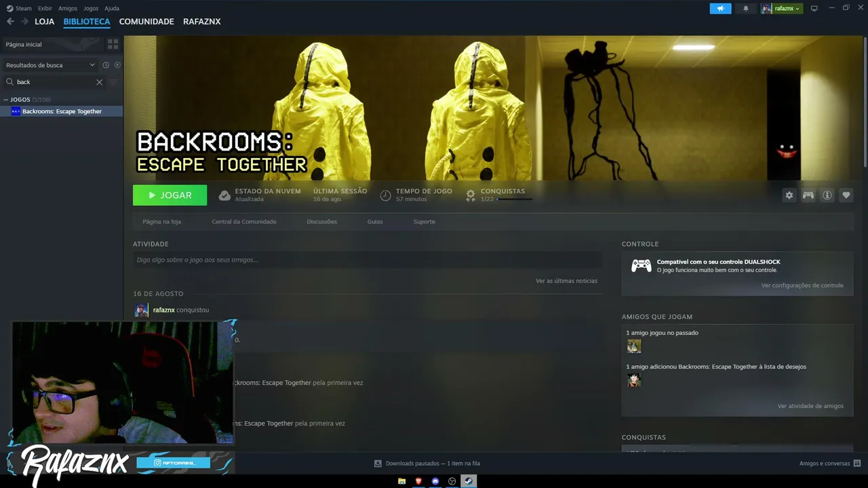Add game to favorites with heart icon
Screen dimensions: 868x488
click(846, 195)
